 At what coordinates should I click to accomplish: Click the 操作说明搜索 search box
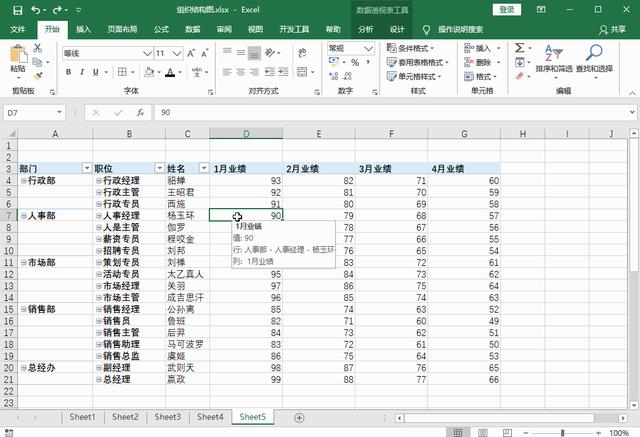[x=460, y=29]
